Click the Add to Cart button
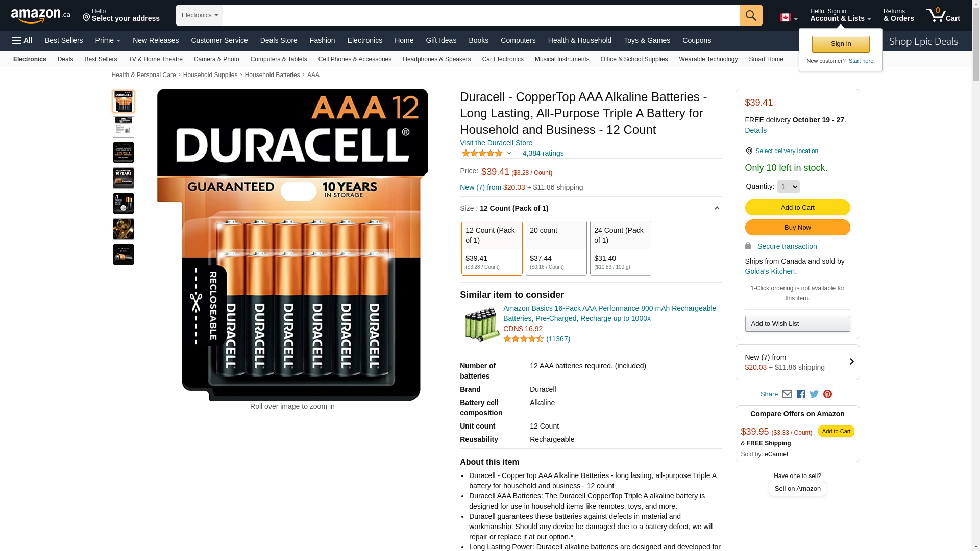The image size is (980, 551). pos(797,207)
